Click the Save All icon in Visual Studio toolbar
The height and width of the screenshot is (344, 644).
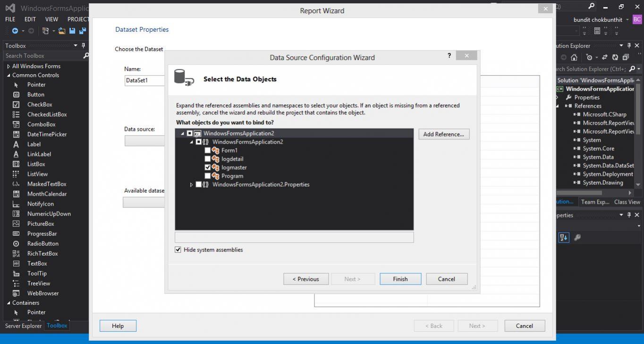tap(83, 31)
